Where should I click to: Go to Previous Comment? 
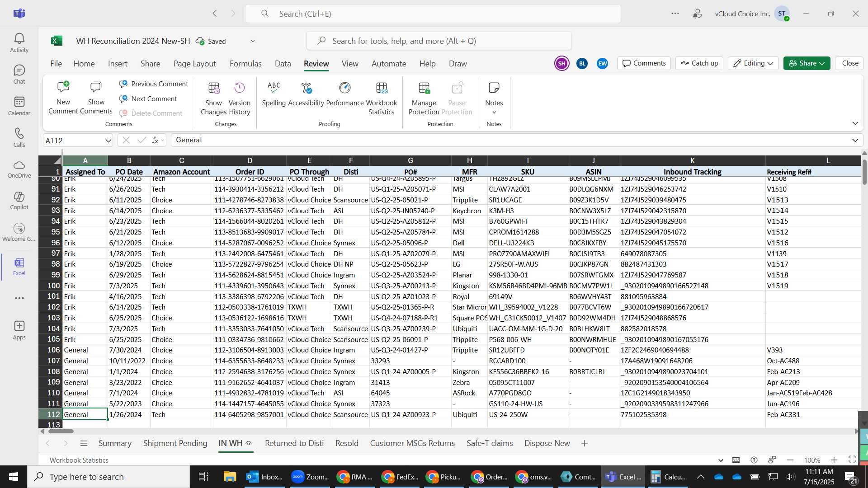[x=154, y=84]
